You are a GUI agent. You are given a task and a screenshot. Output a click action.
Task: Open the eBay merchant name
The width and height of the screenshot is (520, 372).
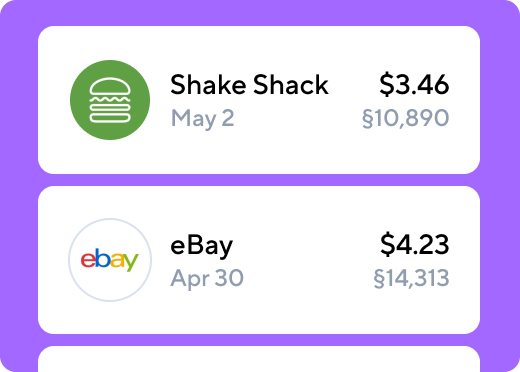(201, 246)
